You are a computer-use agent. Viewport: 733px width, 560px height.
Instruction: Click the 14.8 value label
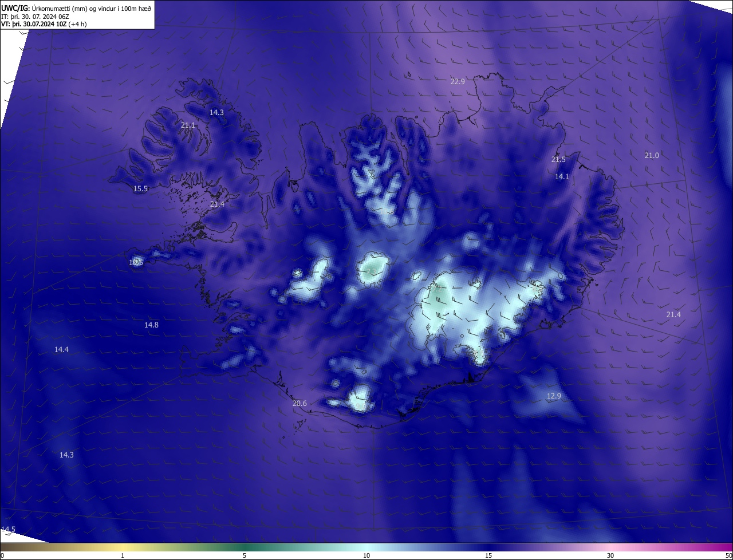[151, 325]
